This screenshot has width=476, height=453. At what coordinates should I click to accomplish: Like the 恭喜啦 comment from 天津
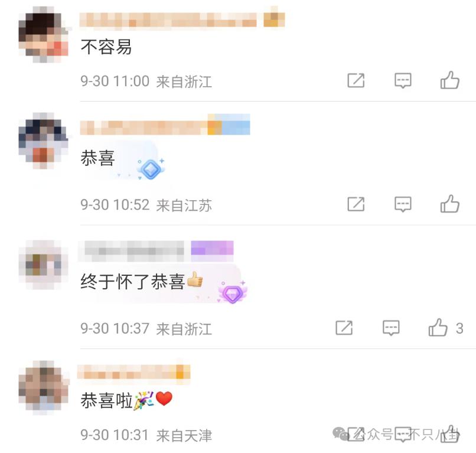pyautogui.click(x=450, y=434)
